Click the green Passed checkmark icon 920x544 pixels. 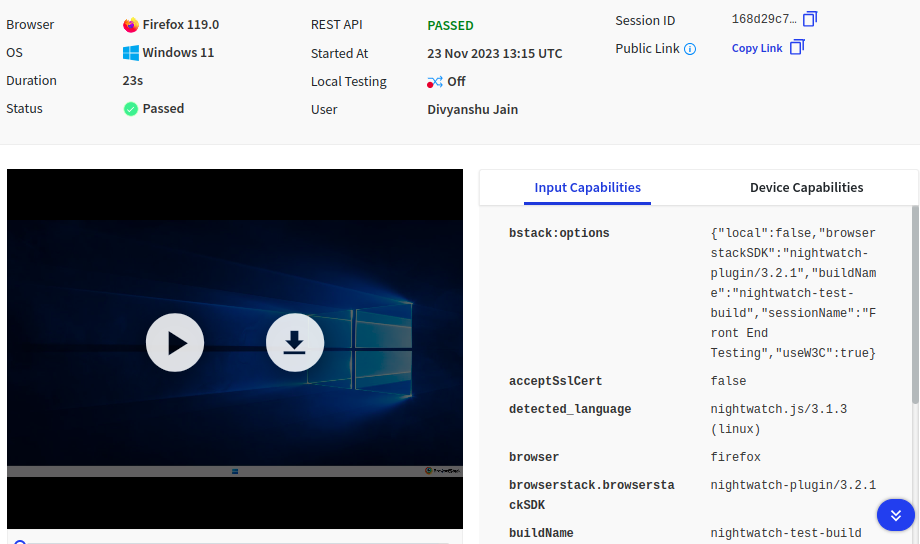[x=131, y=109]
